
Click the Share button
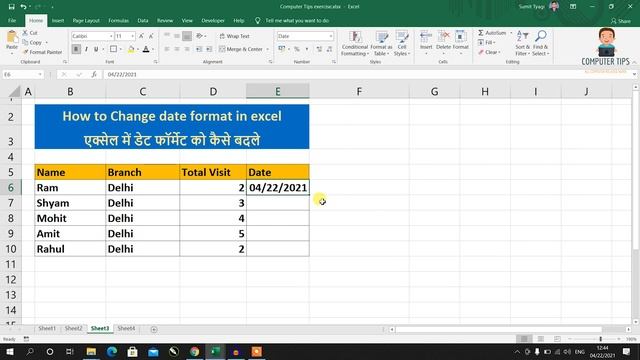coord(621,21)
